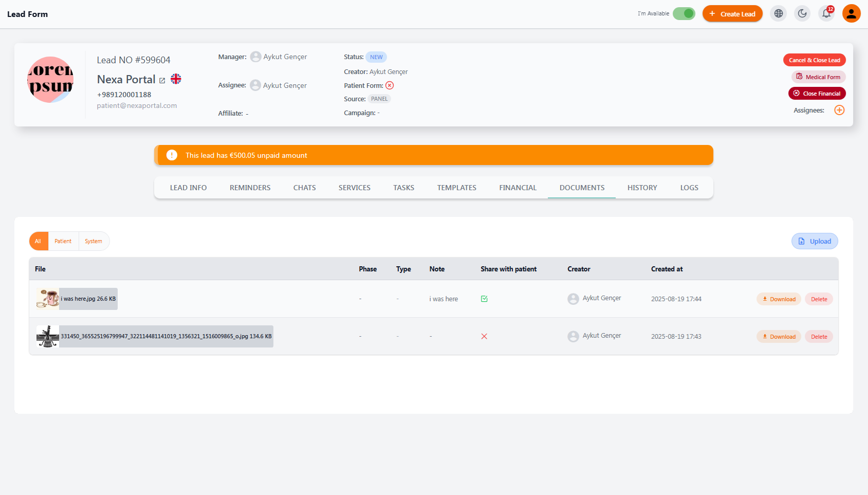Click the UK flag icon
The height and width of the screenshot is (495, 868).
[x=176, y=79]
